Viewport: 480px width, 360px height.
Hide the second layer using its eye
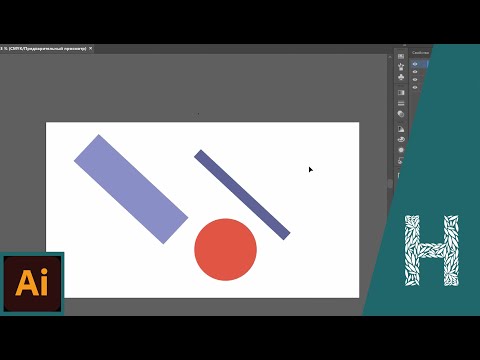coord(415,72)
